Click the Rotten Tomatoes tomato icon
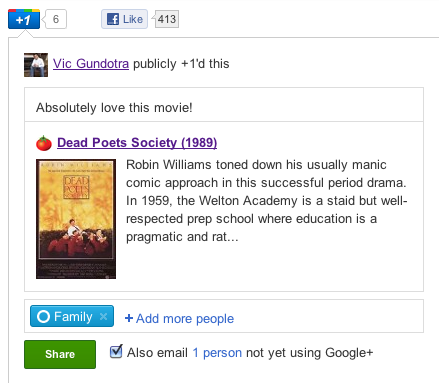This screenshot has height=383, width=439. point(44,143)
